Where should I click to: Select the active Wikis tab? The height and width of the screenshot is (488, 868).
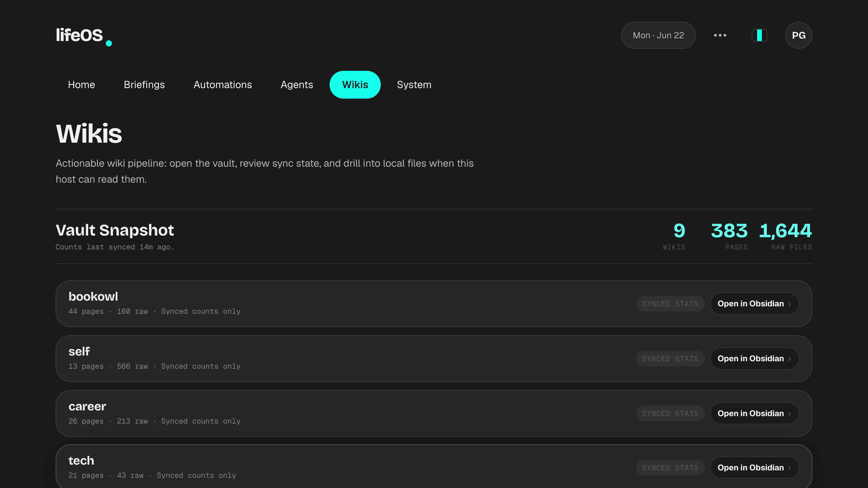point(355,85)
